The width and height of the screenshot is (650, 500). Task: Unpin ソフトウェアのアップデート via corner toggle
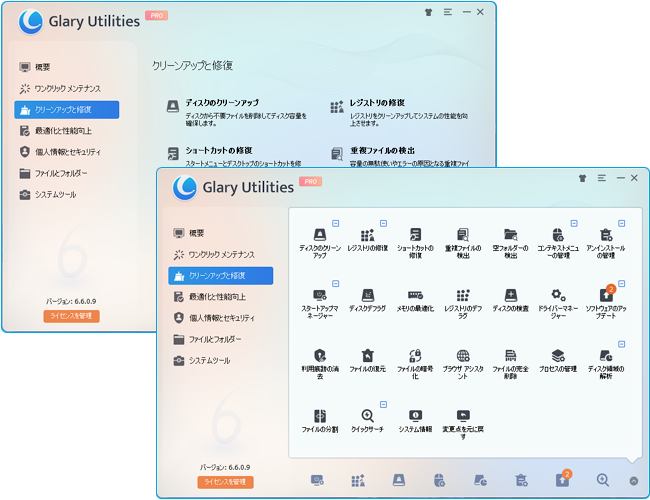[x=622, y=284]
